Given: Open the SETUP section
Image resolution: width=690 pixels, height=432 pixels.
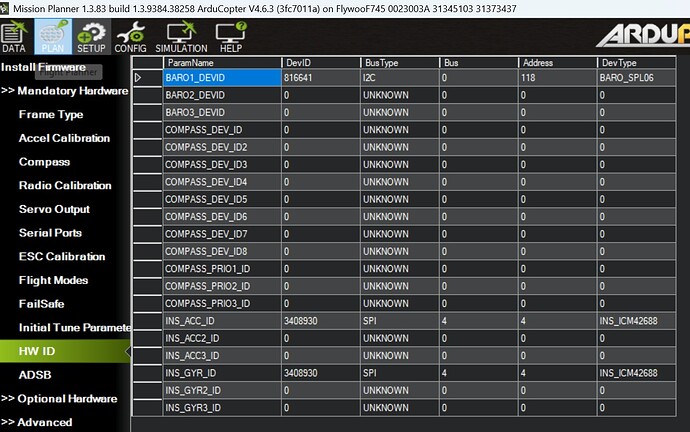Looking at the screenshot, I should coord(91,37).
